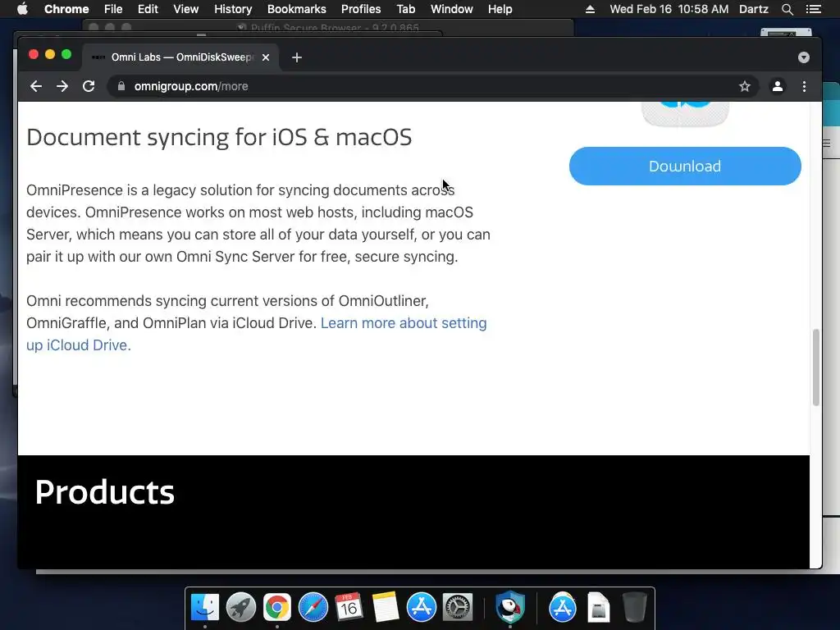Open Notes icon in the Dock
Viewport: 840px width, 630px height.
click(x=386, y=608)
